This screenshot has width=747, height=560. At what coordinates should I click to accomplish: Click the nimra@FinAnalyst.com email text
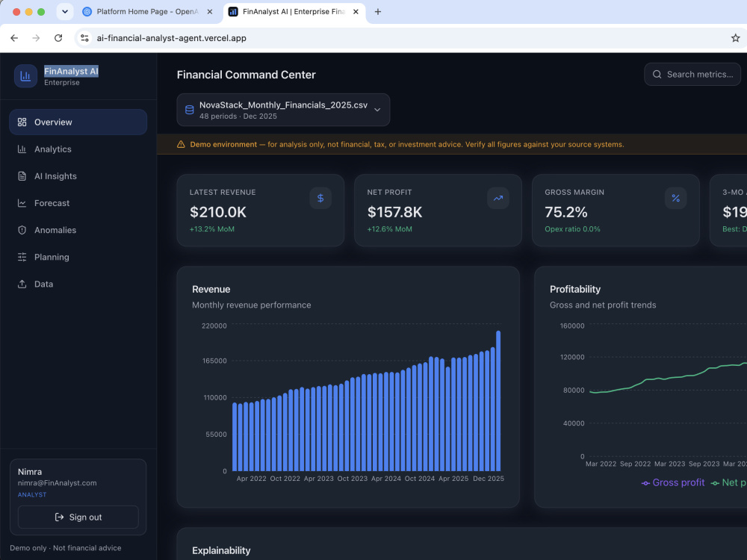58,483
